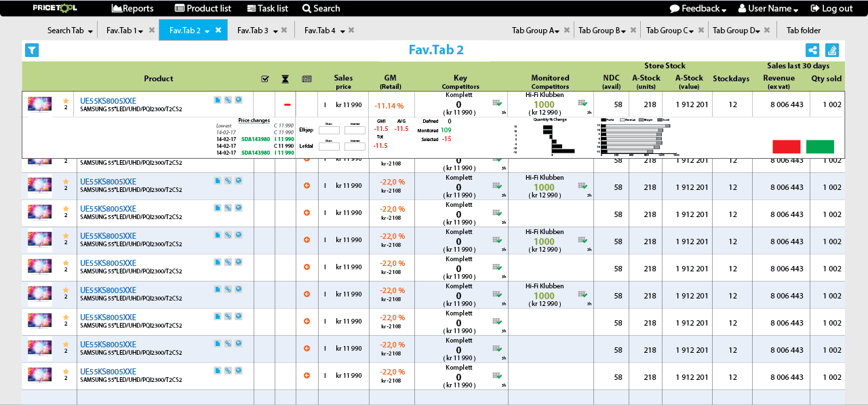Click the Revenue (ex vat) column header
The height and width of the screenshot is (405, 868).
point(778,81)
